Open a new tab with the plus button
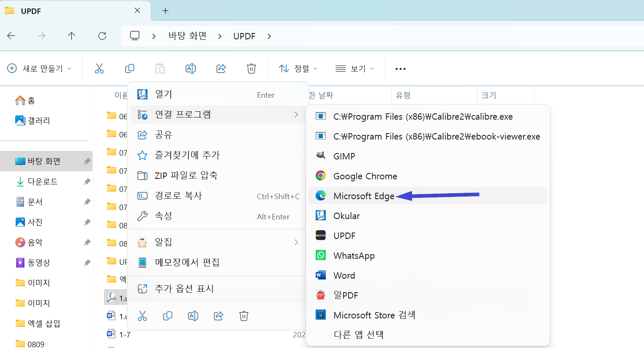 pyautogui.click(x=166, y=11)
